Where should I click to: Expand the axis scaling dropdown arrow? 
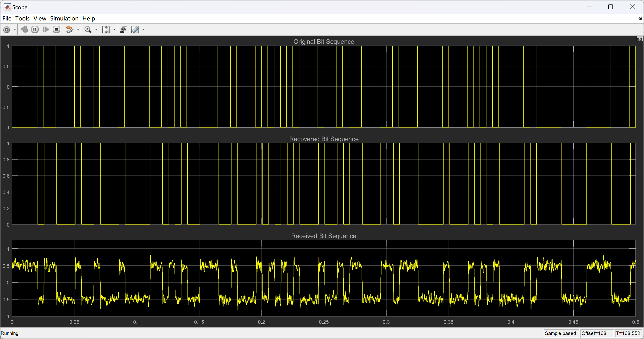point(114,29)
